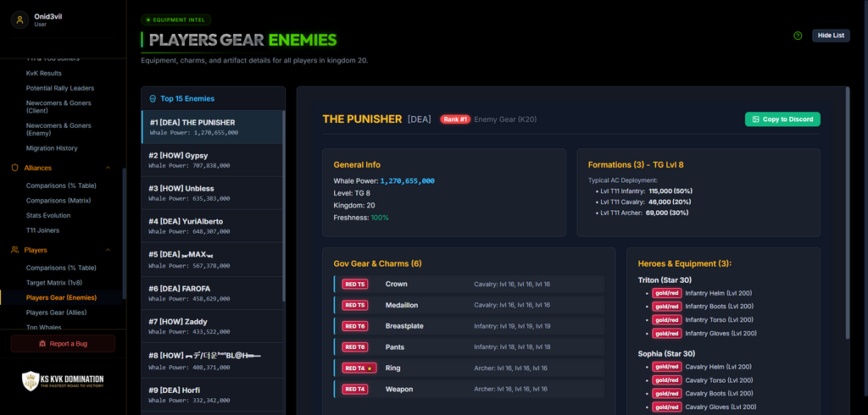Image resolution: width=868 pixels, height=415 pixels.
Task: Click the Triton (Star 30) hero heading
Action: (665, 280)
